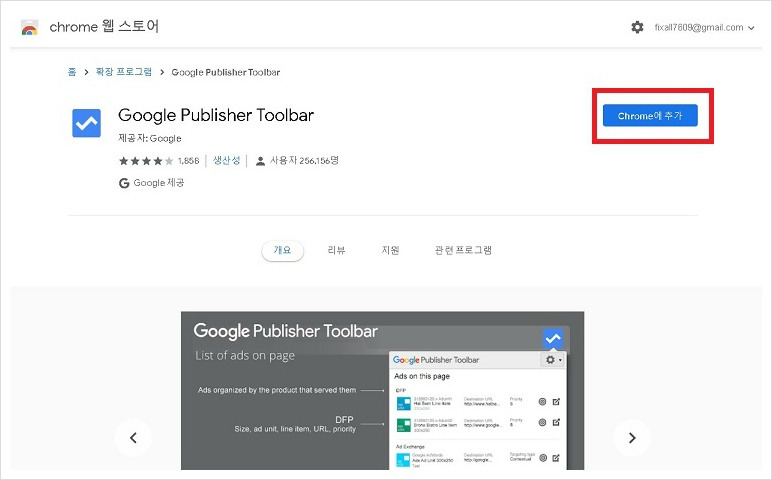The height and width of the screenshot is (480, 772).
Task: Click the Google Publisher Toolbar blue checkmark icon
Action: [x=87, y=123]
